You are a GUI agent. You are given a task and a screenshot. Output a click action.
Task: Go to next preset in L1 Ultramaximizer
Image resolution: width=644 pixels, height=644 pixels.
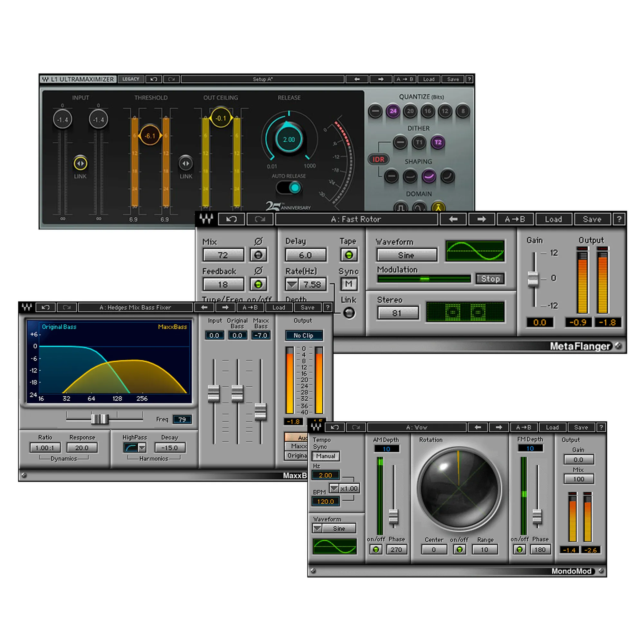pos(381,79)
